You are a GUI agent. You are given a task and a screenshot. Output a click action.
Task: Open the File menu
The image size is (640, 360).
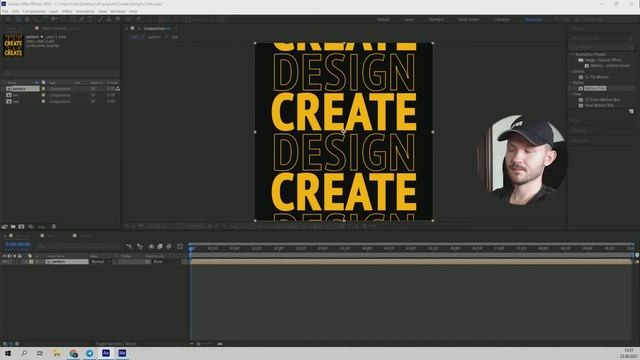(x=5, y=11)
